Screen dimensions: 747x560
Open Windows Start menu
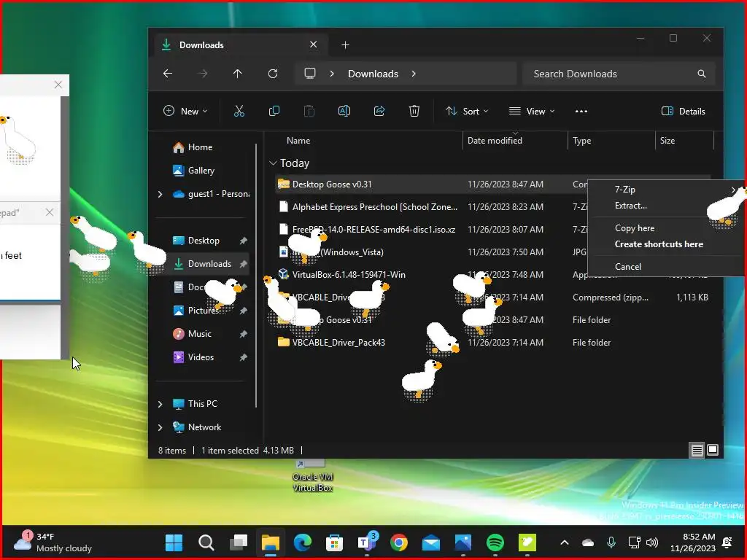(174, 542)
